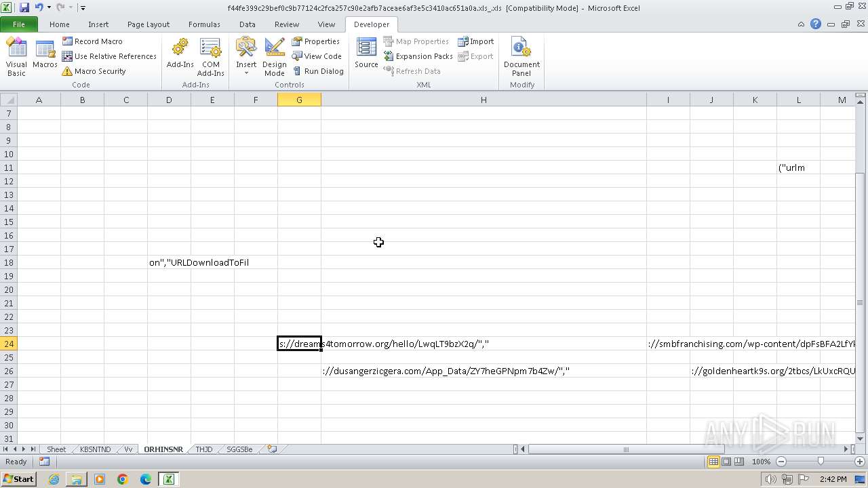Open COM Add-Ins dialog
The width and height of the screenshot is (868, 488).
pyautogui.click(x=211, y=57)
